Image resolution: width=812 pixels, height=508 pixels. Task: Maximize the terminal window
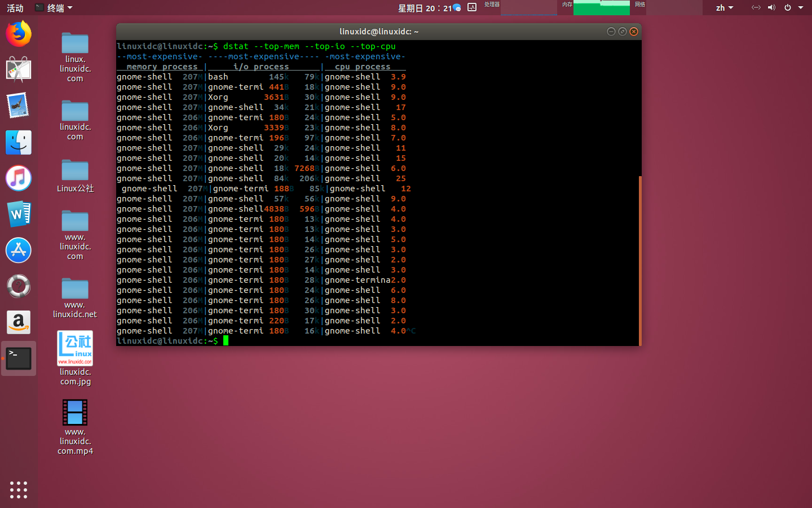(x=622, y=32)
